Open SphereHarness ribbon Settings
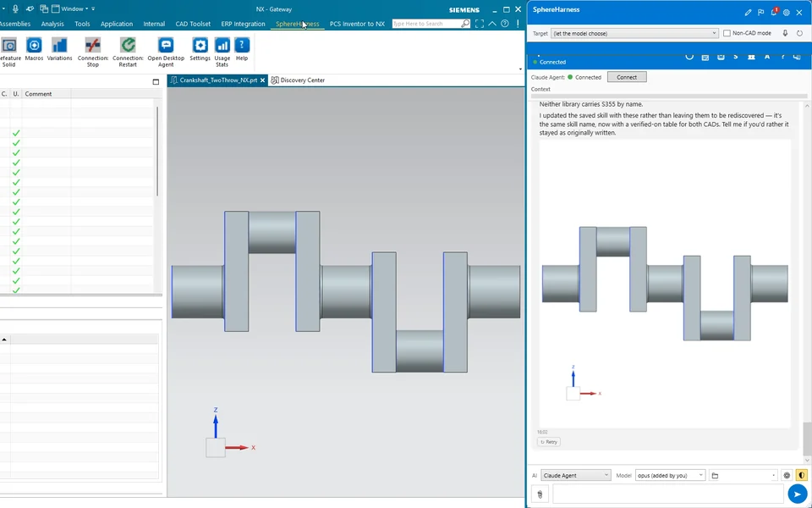Image resolution: width=812 pixels, height=508 pixels. tap(200, 50)
